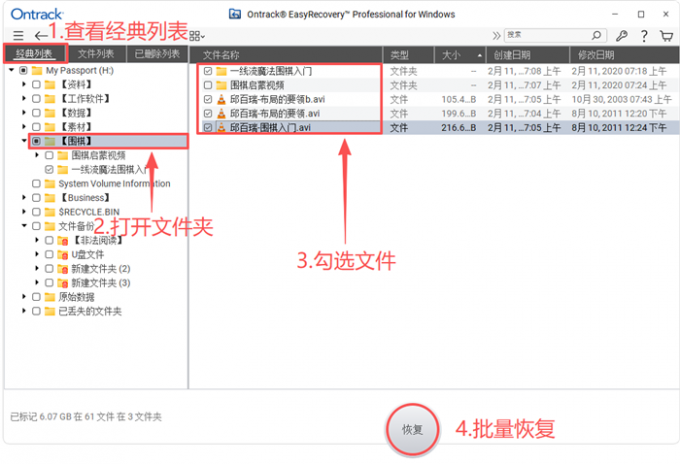The image size is (680, 464).
Task: Expand the 【Business】 folder
Action: (24, 197)
